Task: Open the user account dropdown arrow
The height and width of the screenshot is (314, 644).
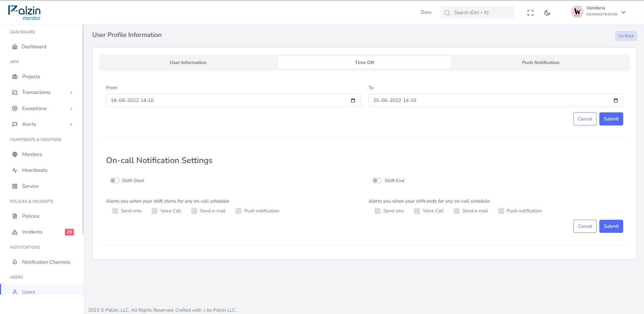Action: tap(624, 12)
